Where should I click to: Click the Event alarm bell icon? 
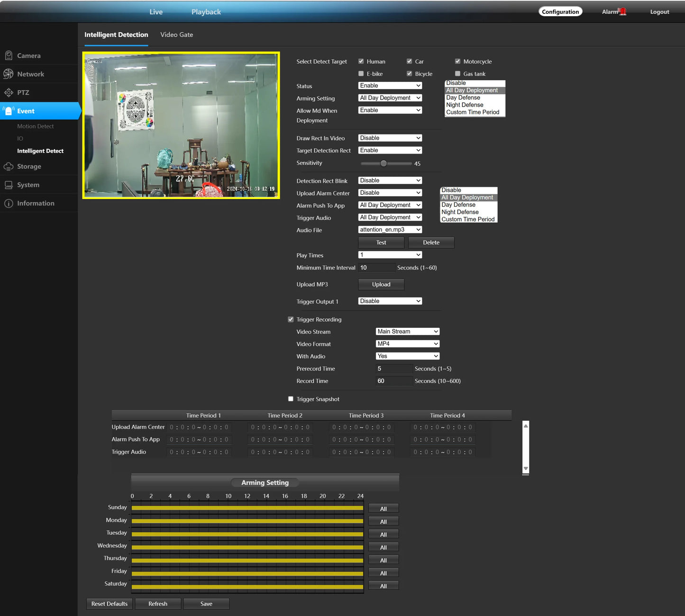click(x=9, y=111)
